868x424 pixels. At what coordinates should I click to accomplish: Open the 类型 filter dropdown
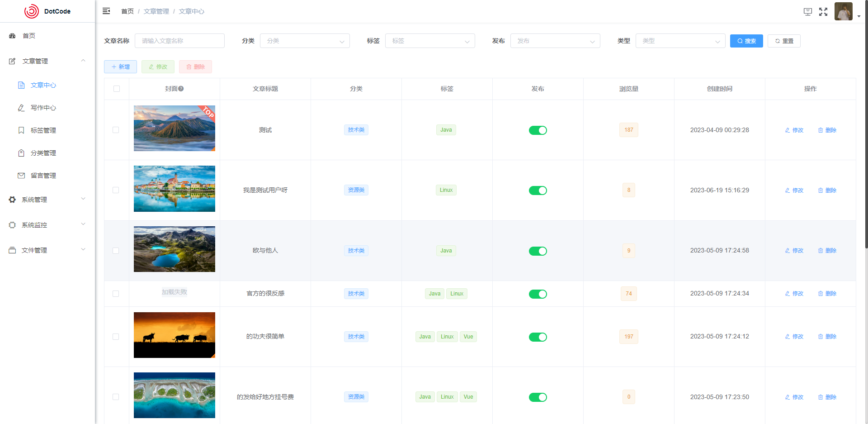(680, 41)
